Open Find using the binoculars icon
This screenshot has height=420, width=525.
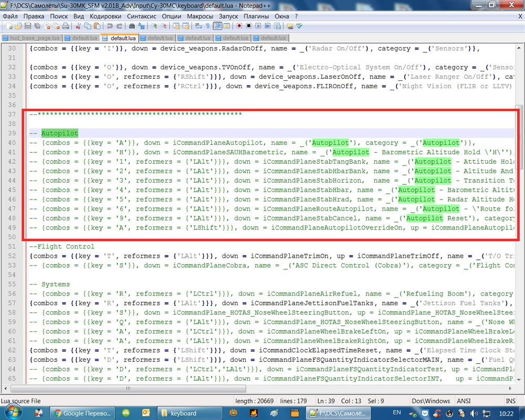coord(132,26)
